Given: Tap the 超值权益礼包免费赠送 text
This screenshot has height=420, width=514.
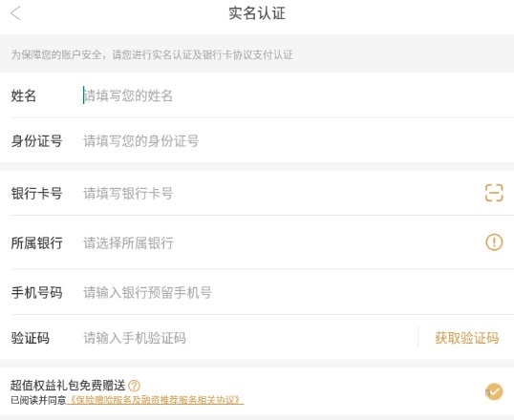Looking at the screenshot, I should click(68, 386).
